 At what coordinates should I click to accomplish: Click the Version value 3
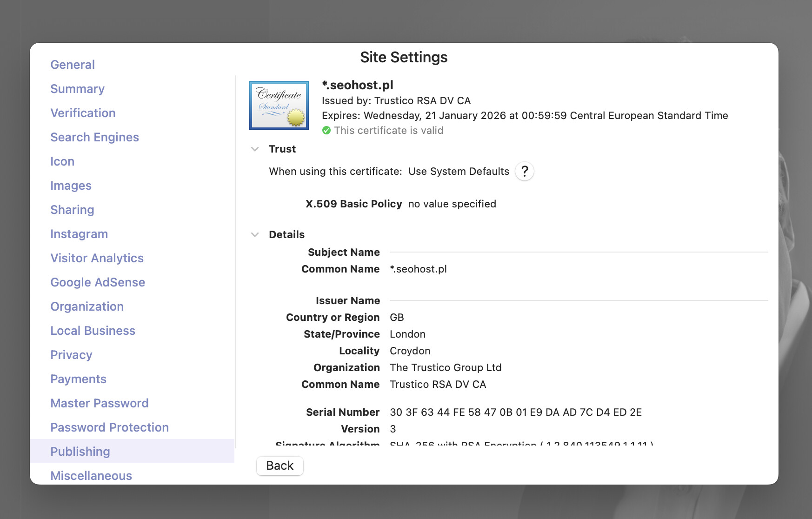tap(393, 429)
